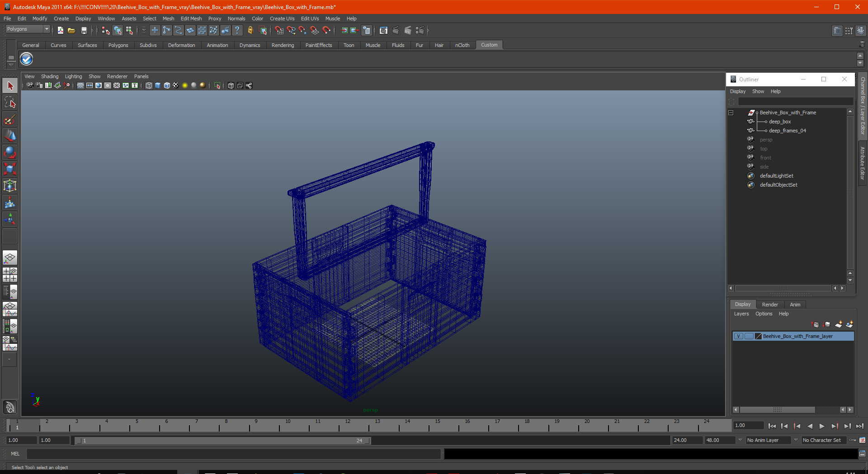Toggle snap to view planes magnet
Viewport: 868px width, 474px height.
314,30
